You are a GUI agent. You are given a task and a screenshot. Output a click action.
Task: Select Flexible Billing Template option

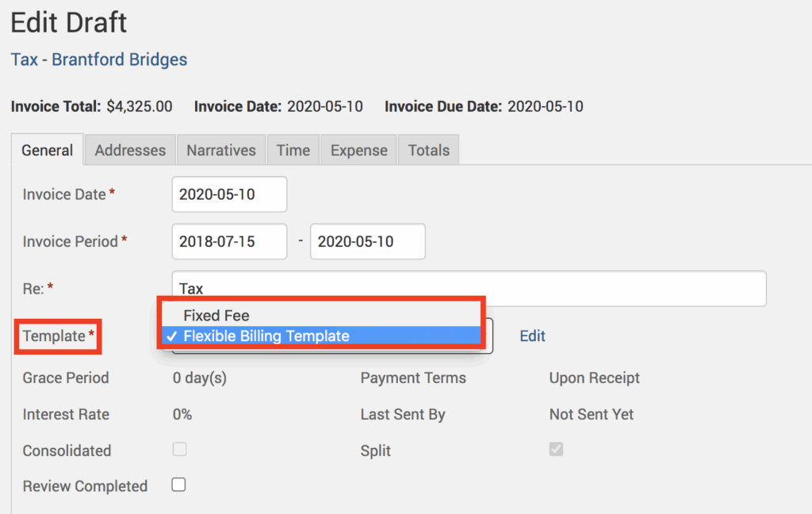click(x=266, y=336)
